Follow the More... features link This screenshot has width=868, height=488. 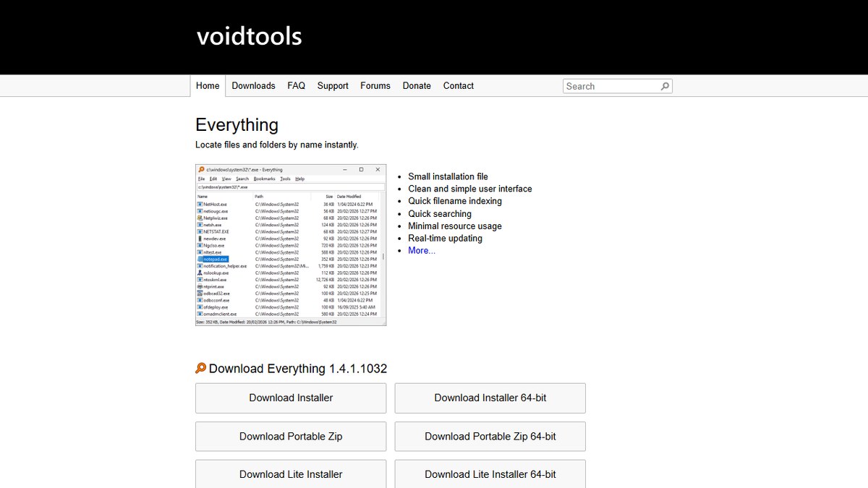coord(422,250)
